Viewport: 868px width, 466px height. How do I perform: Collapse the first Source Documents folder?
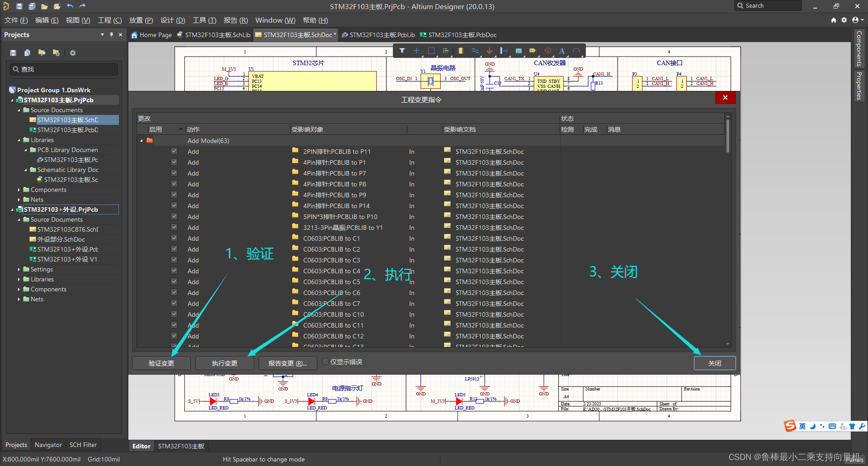(19, 110)
